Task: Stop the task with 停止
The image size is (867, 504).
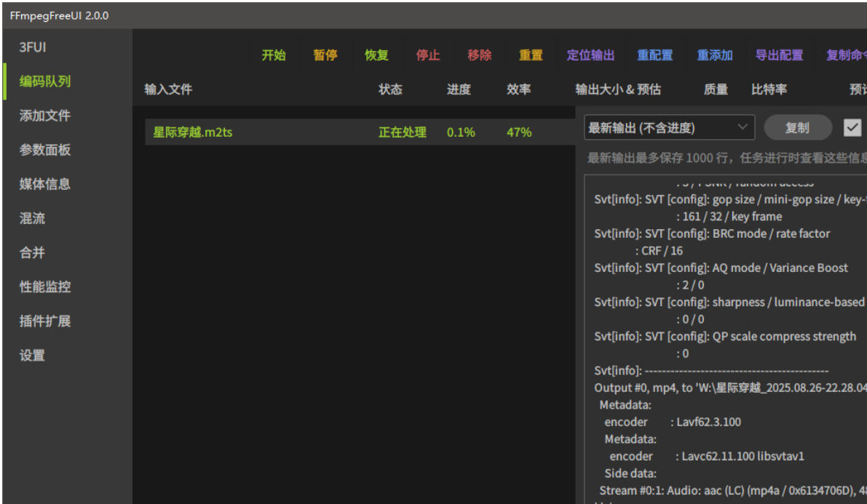Action: click(428, 55)
